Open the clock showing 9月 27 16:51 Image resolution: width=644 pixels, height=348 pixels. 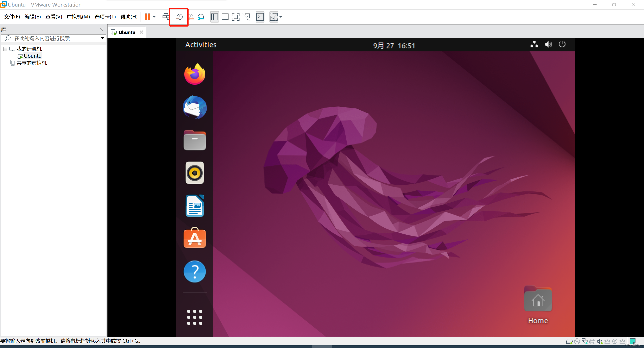(394, 46)
